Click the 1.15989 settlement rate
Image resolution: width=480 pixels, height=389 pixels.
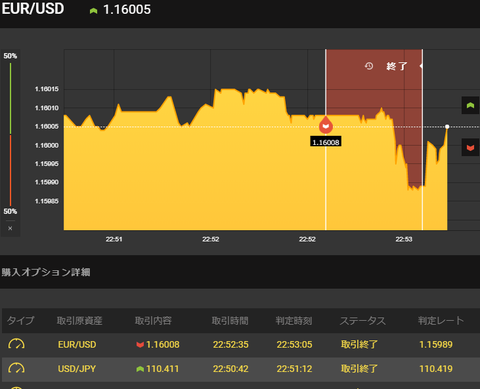click(436, 344)
